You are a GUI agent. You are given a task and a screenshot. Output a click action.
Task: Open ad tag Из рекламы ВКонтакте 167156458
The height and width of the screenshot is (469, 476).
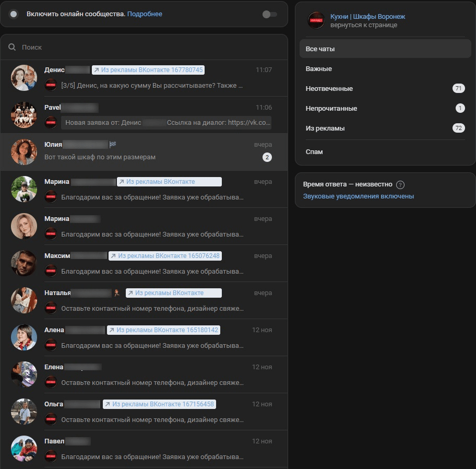click(x=159, y=404)
